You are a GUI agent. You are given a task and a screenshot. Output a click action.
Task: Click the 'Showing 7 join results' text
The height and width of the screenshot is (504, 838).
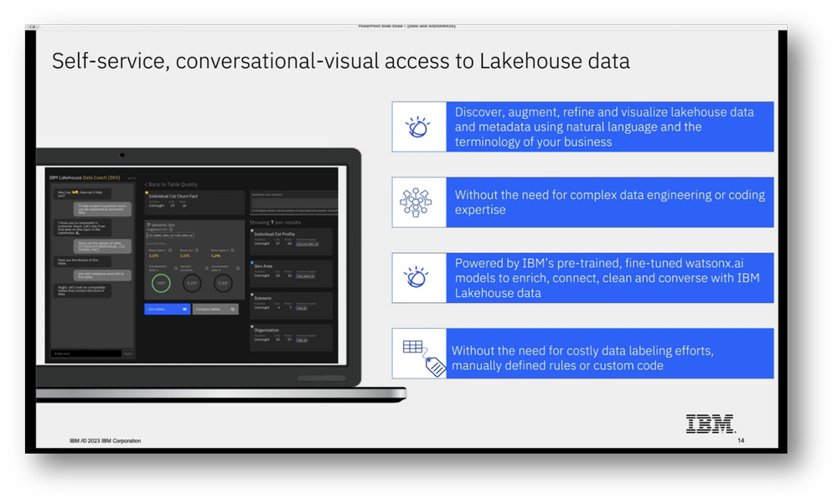pos(275,223)
